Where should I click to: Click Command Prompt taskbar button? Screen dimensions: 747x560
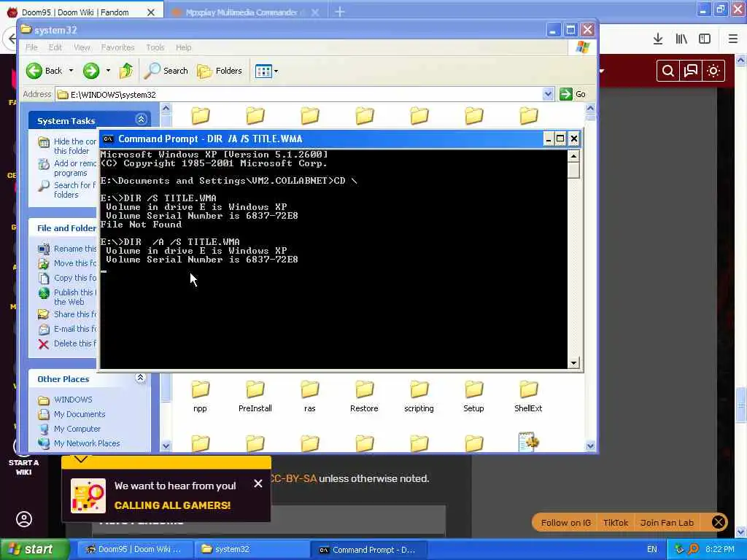tap(368, 550)
